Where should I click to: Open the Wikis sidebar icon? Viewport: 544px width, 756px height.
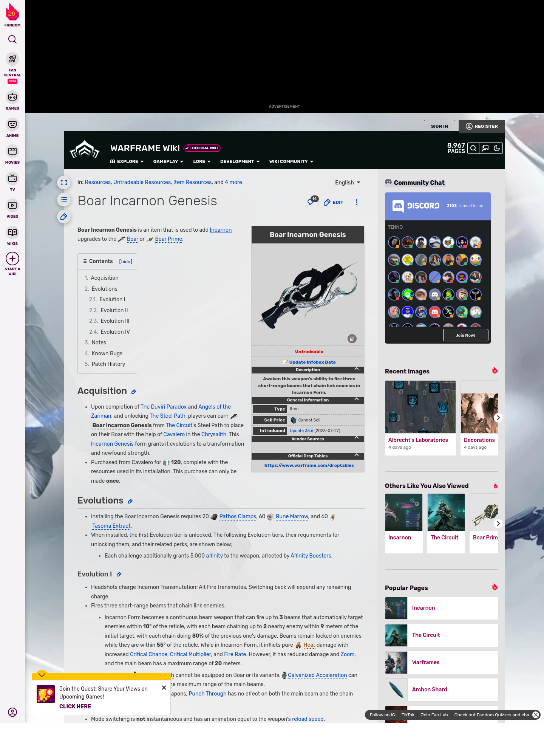pos(12,232)
